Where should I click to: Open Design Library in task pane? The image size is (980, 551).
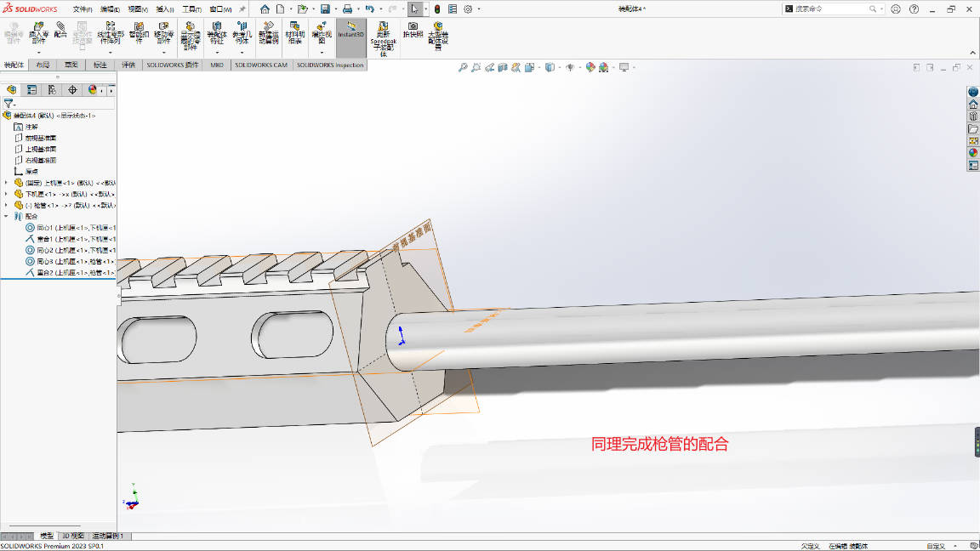(x=973, y=116)
